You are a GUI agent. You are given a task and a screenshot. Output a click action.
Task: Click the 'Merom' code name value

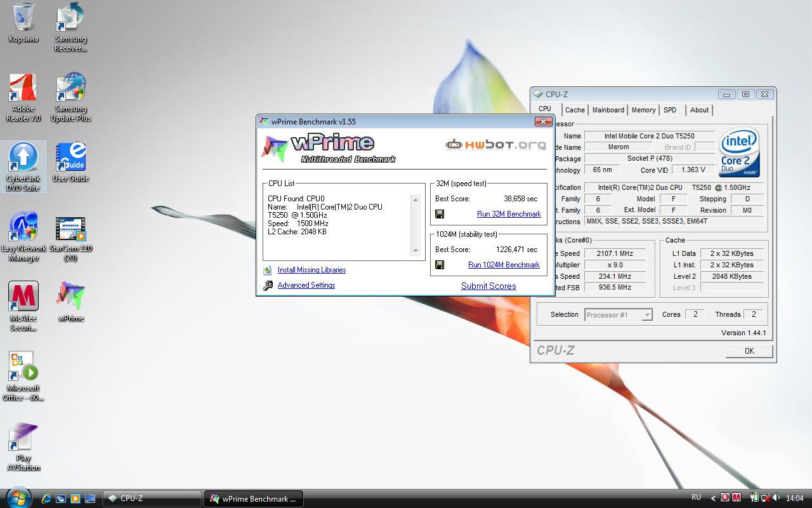coord(619,147)
